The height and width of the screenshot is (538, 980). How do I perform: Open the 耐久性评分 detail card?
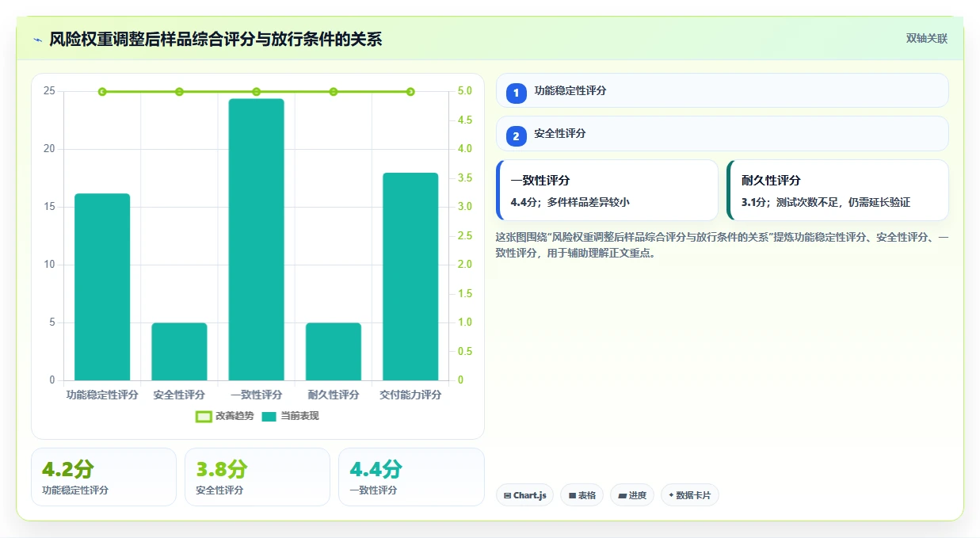tap(837, 190)
